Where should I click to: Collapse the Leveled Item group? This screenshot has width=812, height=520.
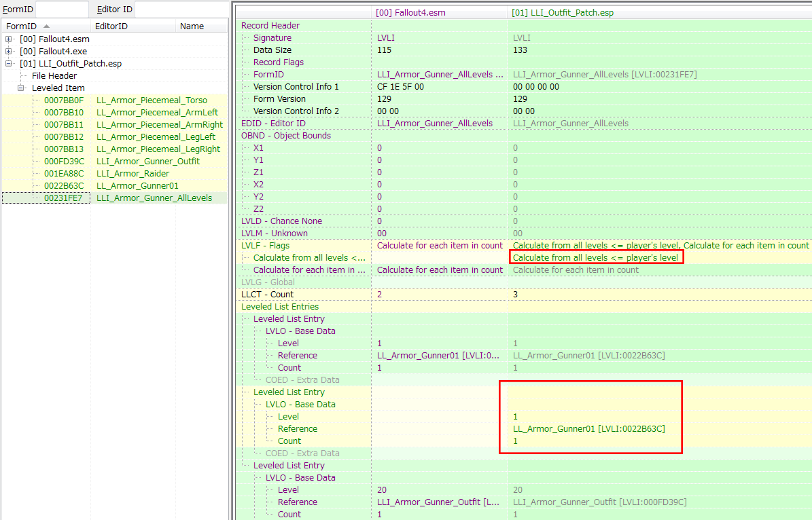20,88
